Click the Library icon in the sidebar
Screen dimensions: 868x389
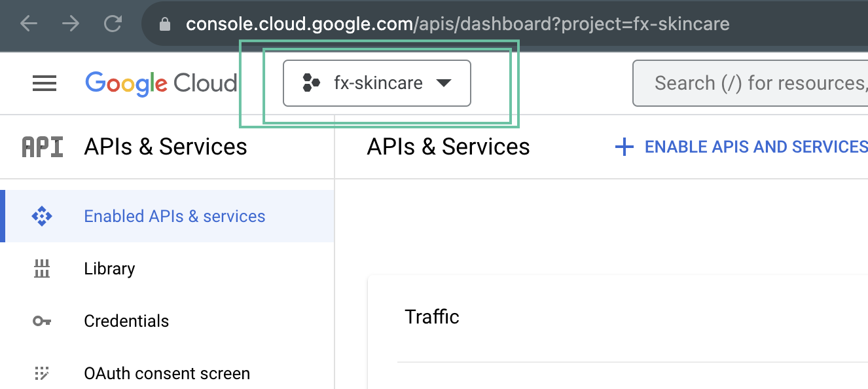[x=42, y=269]
